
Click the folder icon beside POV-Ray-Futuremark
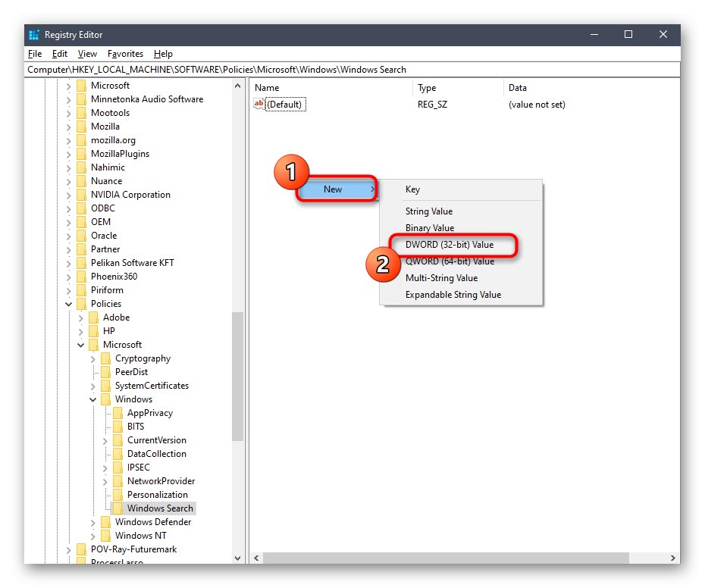(81, 549)
